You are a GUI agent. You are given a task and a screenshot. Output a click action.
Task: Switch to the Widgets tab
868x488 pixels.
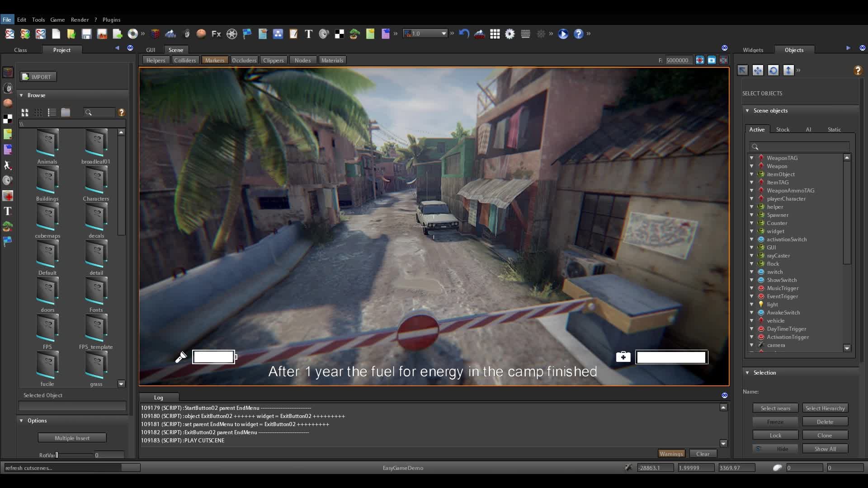coord(753,50)
